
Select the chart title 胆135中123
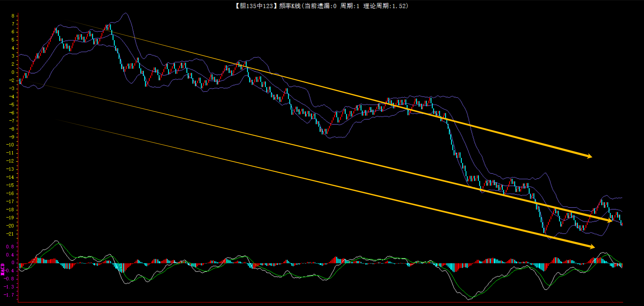click(x=254, y=6)
